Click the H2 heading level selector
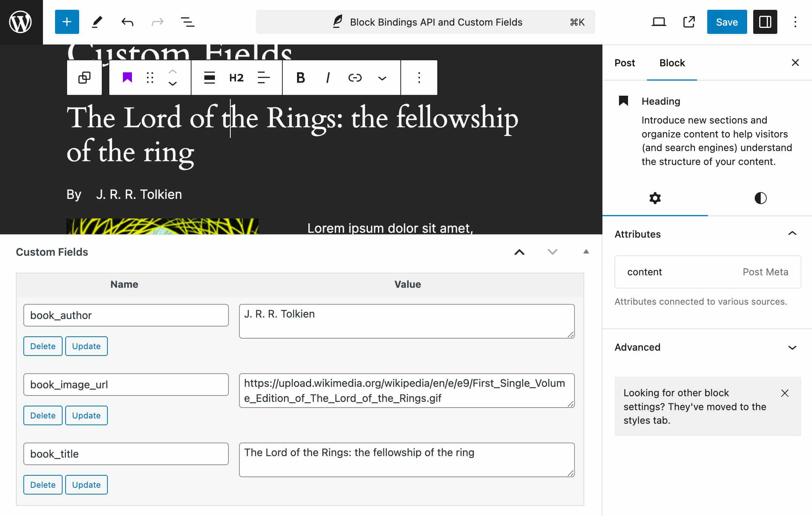 (236, 78)
